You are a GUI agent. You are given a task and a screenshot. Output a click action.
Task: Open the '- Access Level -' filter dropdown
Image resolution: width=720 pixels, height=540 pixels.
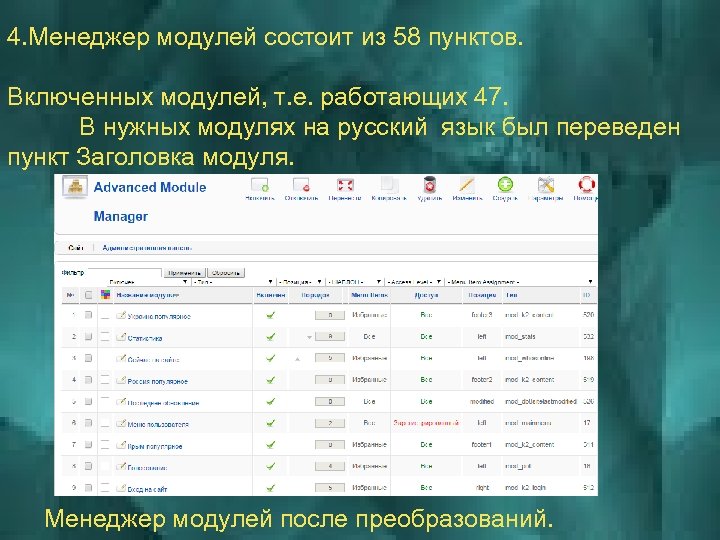click(x=415, y=282)
